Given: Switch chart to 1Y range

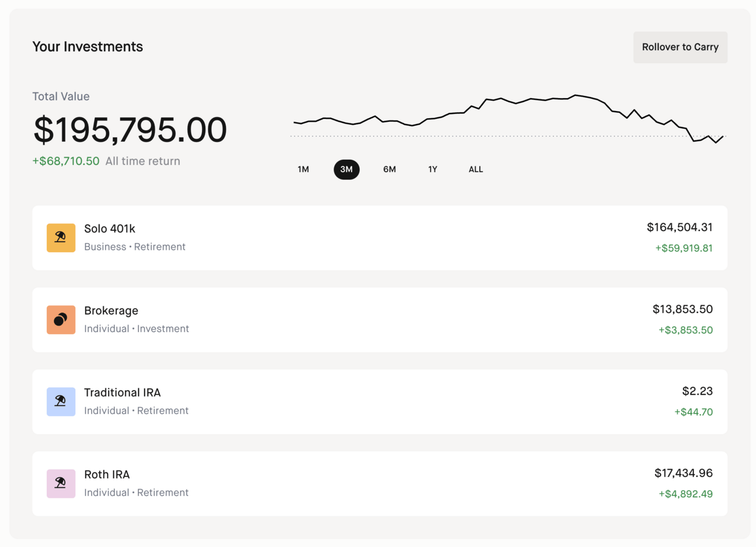Looking at the screenshot, I should point(432,169).
